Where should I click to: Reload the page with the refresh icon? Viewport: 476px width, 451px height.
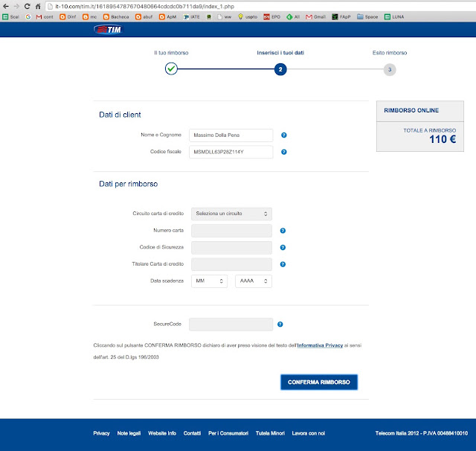point(27,6)
